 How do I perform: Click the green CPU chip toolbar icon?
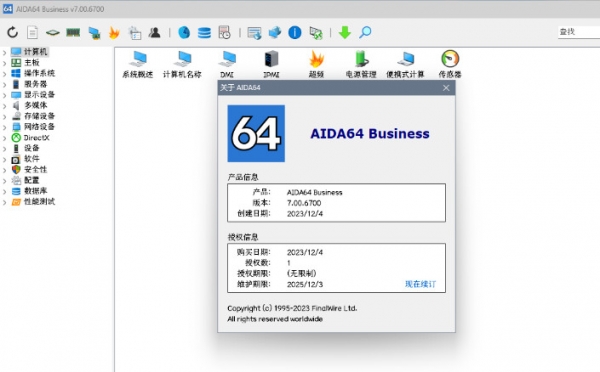(x=53, y=33)
